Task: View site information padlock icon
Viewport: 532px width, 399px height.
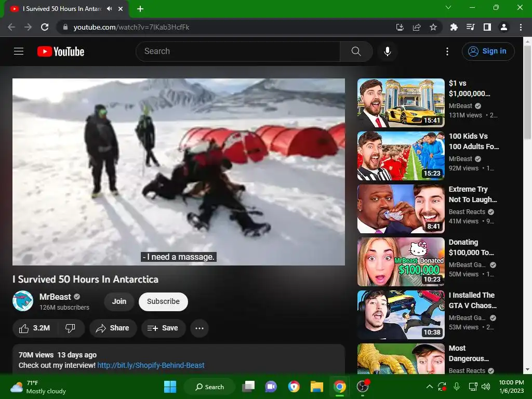Action: click(x=65, y=27)
